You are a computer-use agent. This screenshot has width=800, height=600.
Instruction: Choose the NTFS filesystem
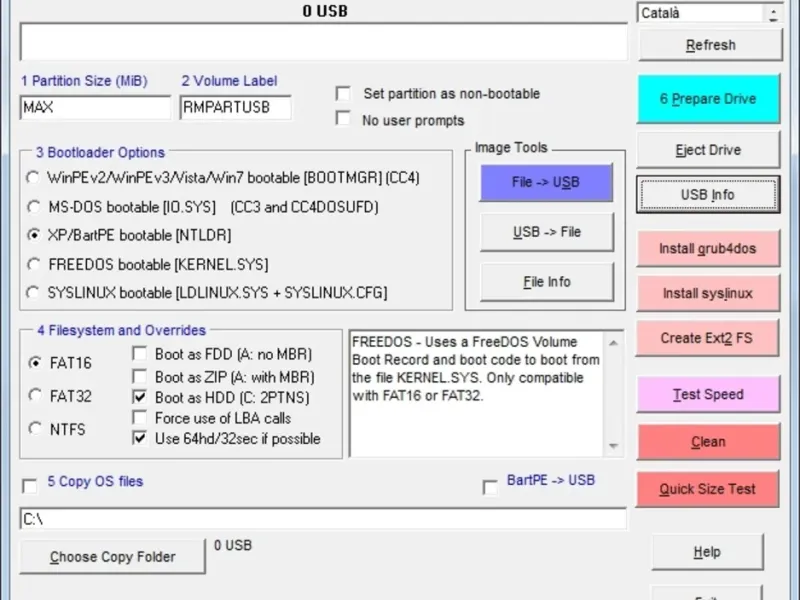click(35, 429)
